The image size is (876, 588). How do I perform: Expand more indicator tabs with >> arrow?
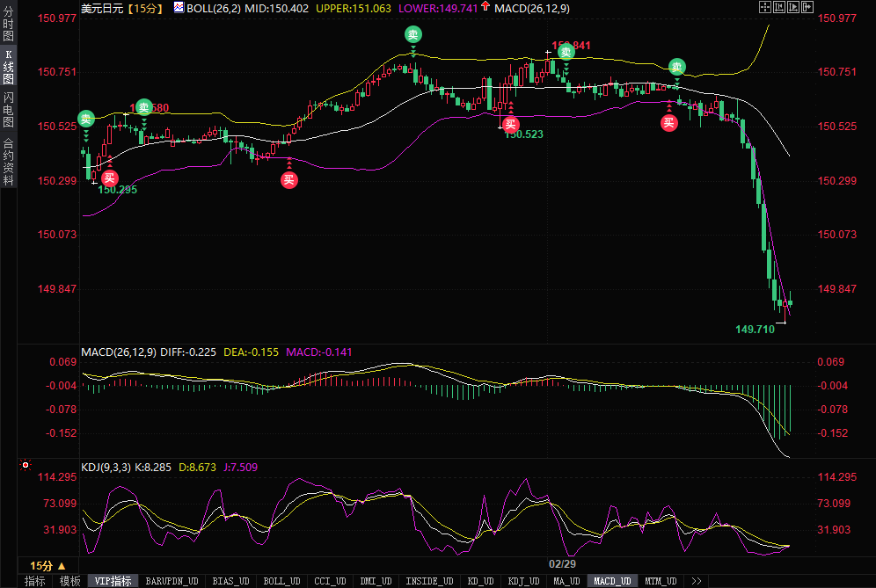click(x=697, y=581)
